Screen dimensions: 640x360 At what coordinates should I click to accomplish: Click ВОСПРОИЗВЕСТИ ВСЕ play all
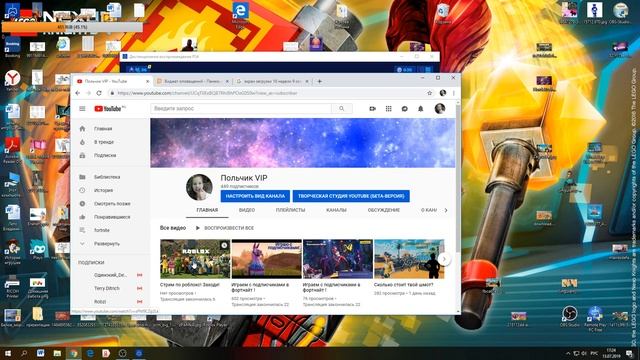(x=225, y=228)
